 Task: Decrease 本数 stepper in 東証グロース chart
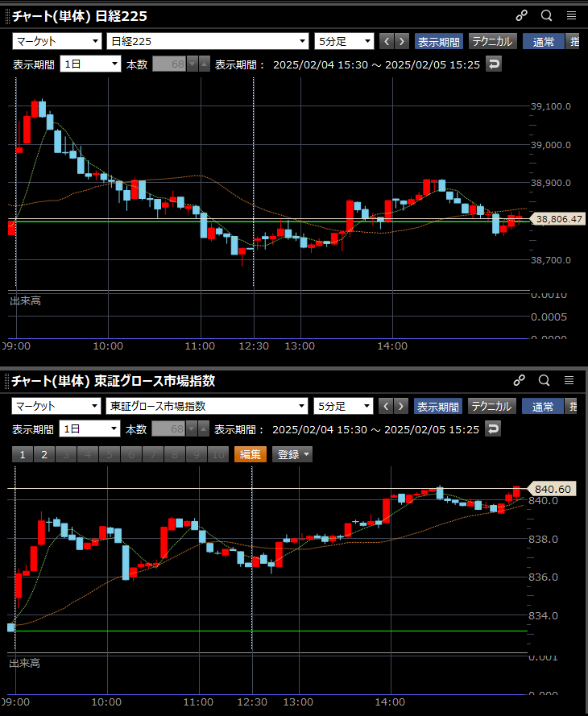(x=192, y=428)
